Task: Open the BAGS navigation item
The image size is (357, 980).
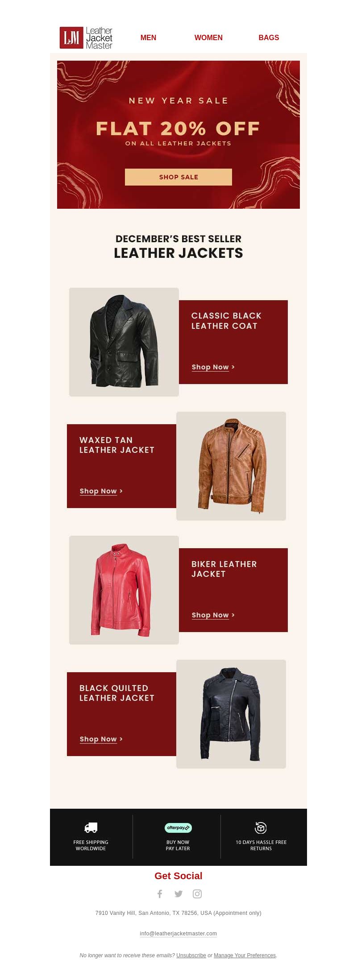Action: (x=269, y=38)
